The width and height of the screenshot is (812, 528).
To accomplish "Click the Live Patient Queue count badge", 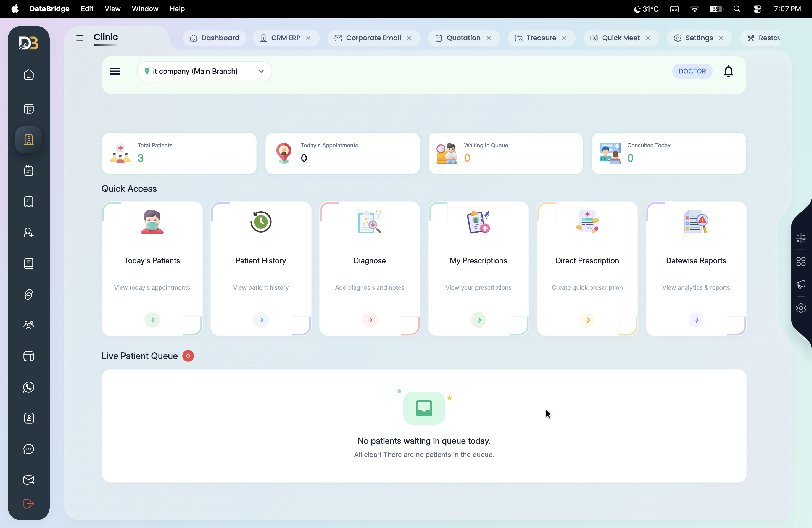I will coord(188,356).
